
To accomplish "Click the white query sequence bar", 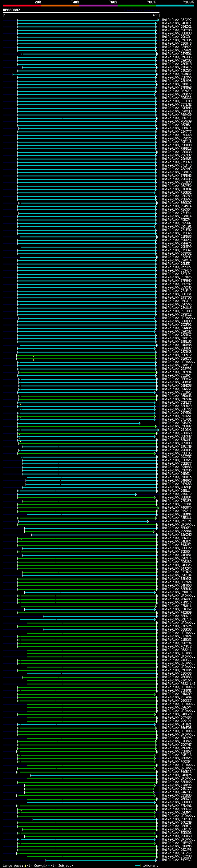I will (x=81, y=13).
